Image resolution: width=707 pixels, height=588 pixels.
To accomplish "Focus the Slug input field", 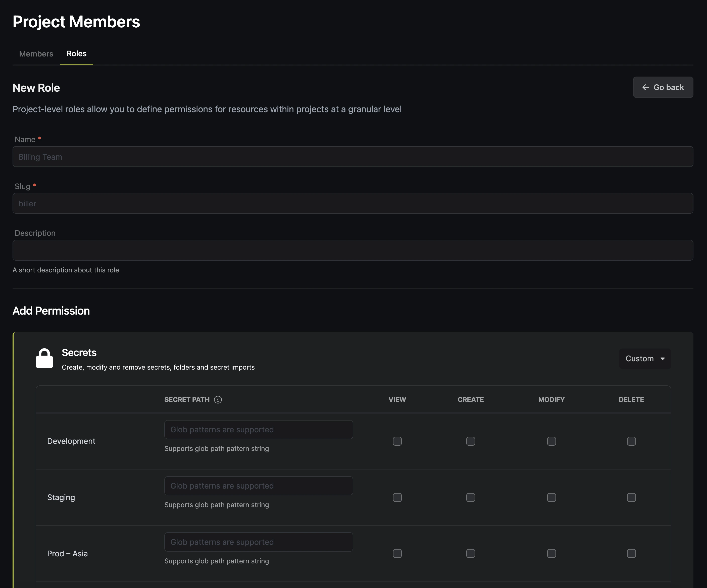I will pos(353,203).
